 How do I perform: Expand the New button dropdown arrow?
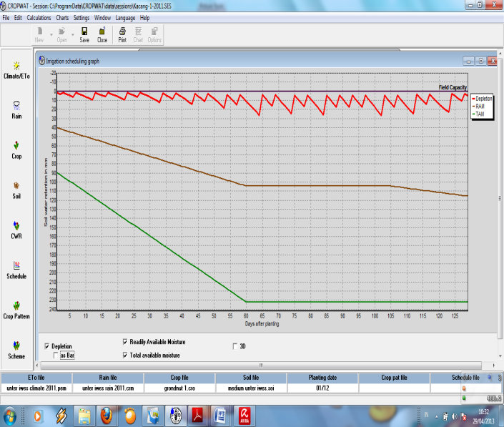52,34
